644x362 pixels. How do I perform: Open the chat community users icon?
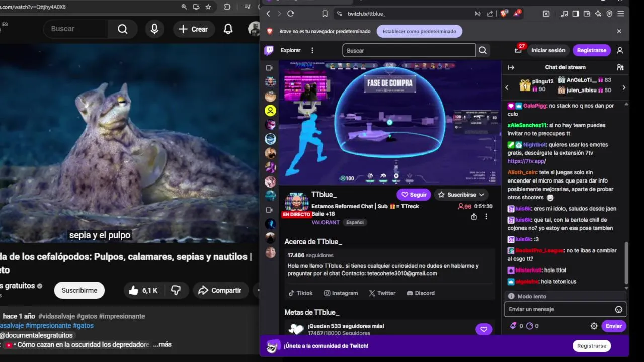pyautogui.click(x=620, y=67)
